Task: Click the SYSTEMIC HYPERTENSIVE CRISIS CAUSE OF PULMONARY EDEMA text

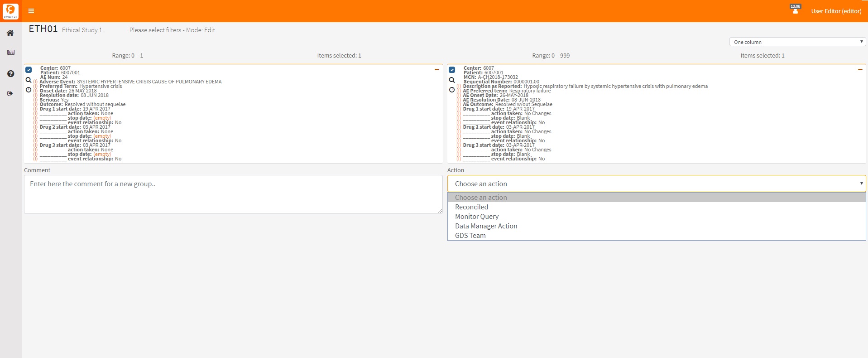Action: 149,82
